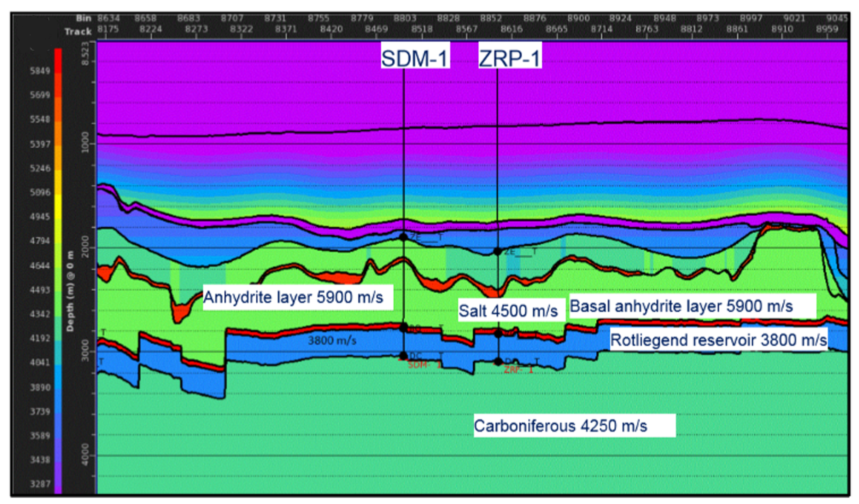Click the Basal anhydrite layer 5900 m/s label
The image size is (859, 504).
(681, 306)
